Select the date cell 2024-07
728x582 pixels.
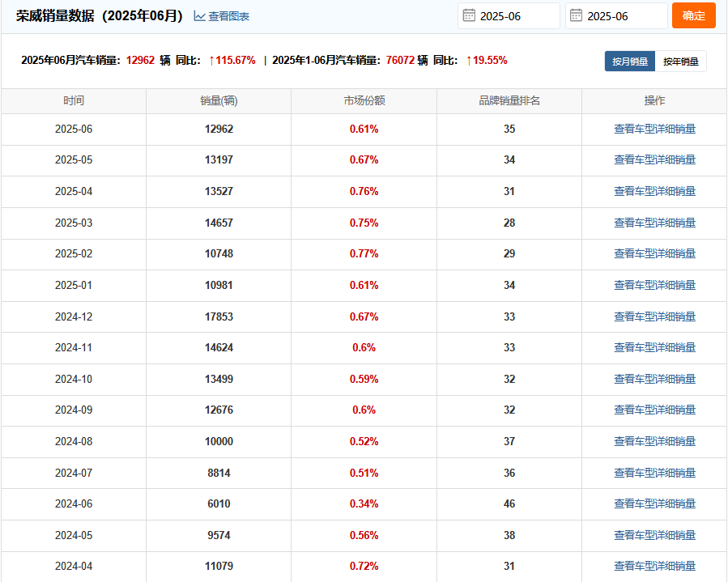[74, 473]
